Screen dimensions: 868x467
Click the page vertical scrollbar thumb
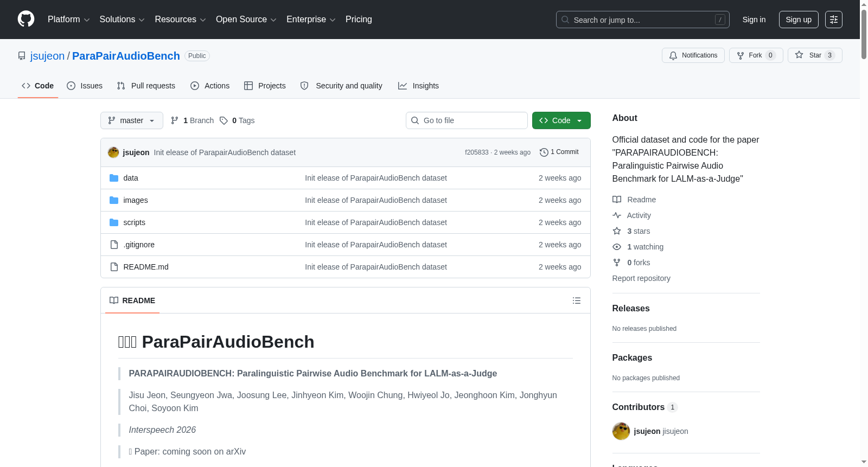(864, 34)
